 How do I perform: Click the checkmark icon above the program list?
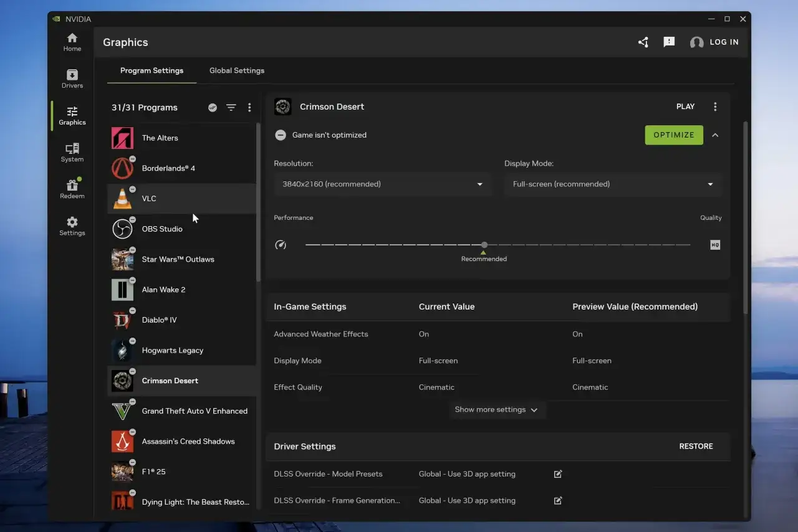[213, 108]
